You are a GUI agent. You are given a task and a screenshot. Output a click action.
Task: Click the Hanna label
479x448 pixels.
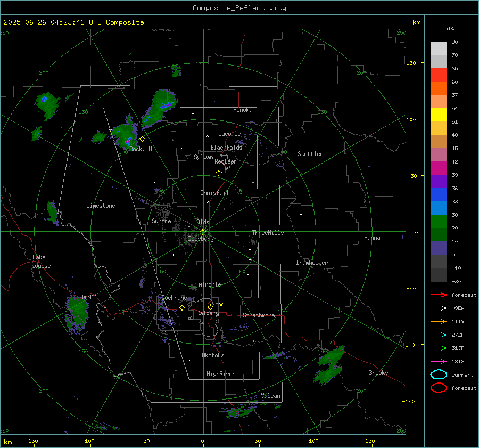372,238
